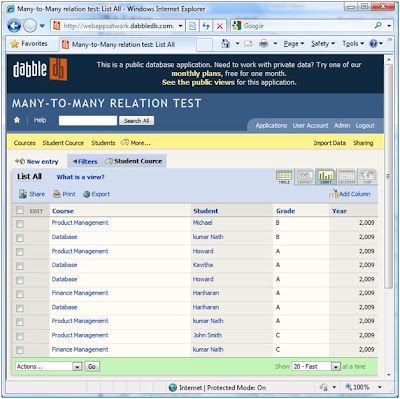
Task: Switch to Compact view icon
Action: click(305, 176)
